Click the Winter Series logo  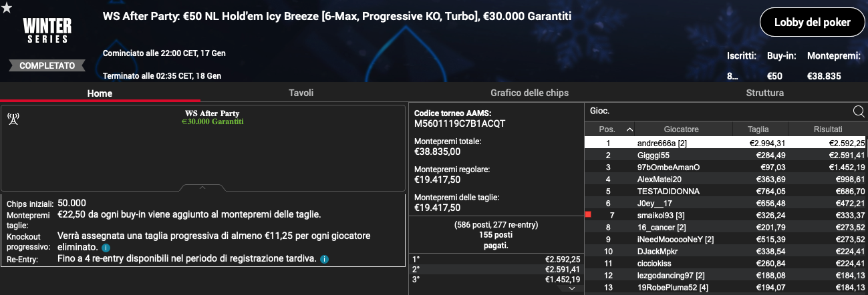[x=47, y=31]
